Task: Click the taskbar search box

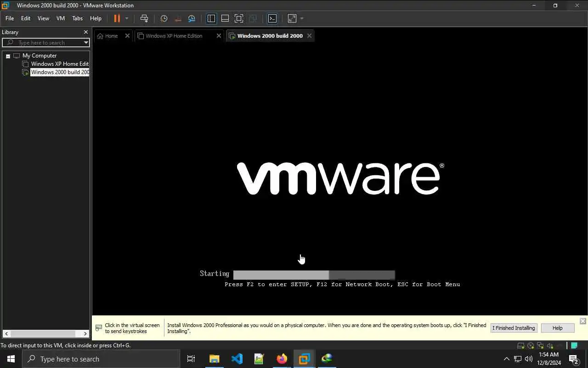Action: pyautogui.click(x=101, y=359)
